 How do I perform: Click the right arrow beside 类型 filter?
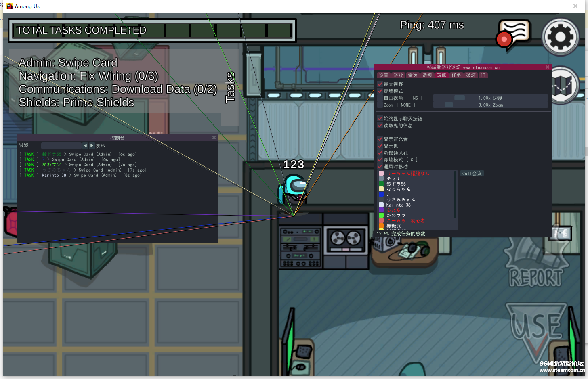(92, 146)
